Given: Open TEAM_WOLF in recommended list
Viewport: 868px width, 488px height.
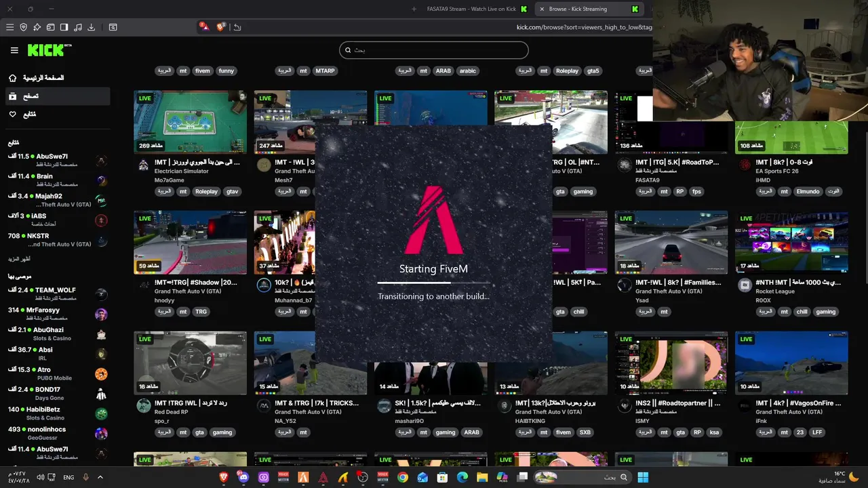Looking at the screenshot, I should (x=58, y=293).
